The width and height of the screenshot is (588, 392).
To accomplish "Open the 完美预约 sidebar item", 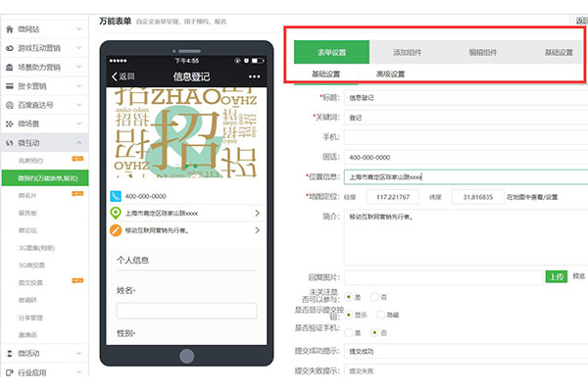I will pos(30,161).
